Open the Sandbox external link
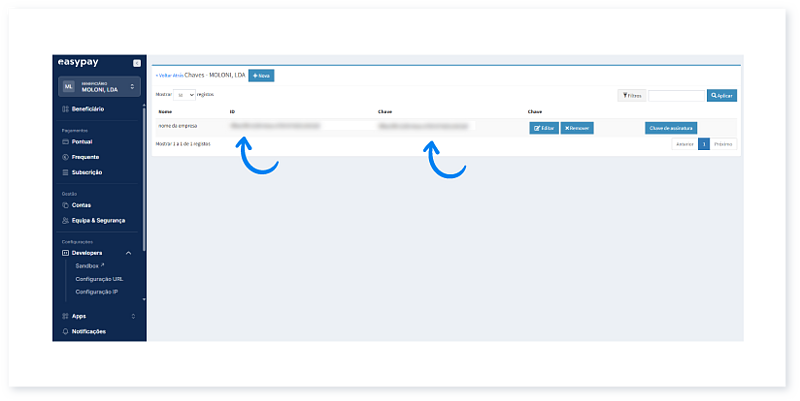 [90, 266]
